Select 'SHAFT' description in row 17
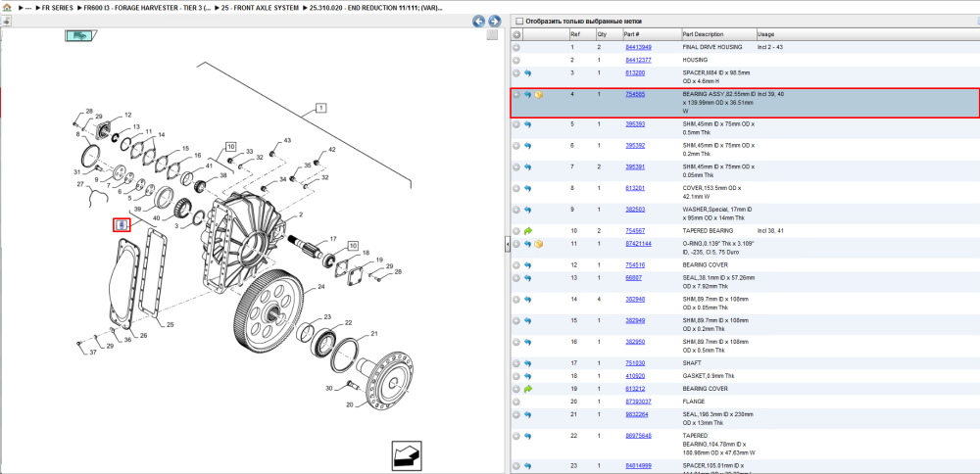 [x=691, y=362]
